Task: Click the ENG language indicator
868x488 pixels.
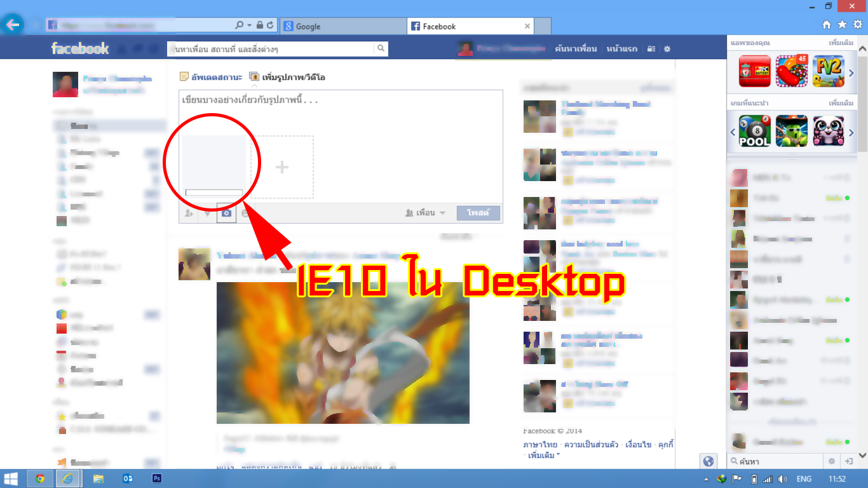Action: tap(804, 479)
